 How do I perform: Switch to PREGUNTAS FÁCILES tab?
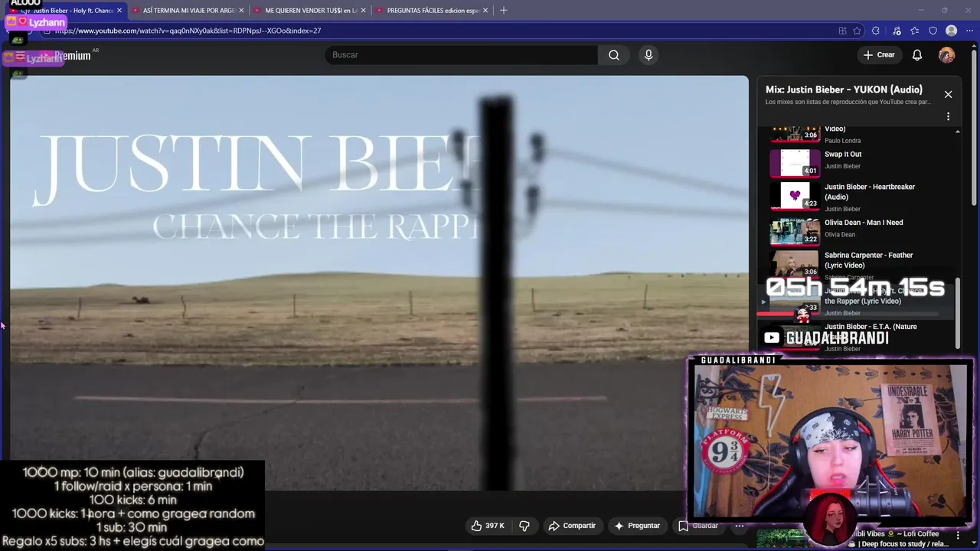(433, 11)
